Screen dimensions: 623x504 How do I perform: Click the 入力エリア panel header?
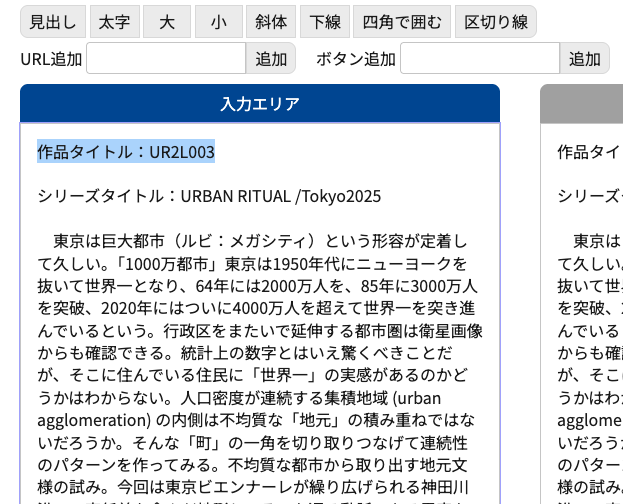click(259, 104)
